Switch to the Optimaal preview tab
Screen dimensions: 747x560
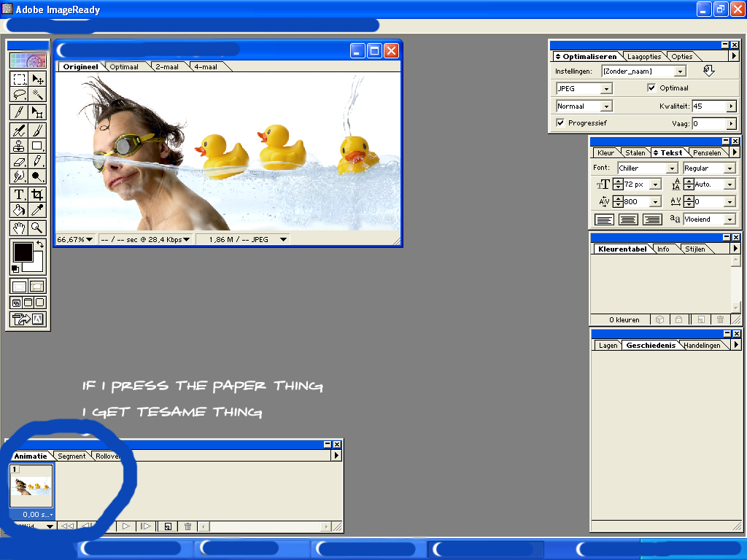click(x=124, y=66)
